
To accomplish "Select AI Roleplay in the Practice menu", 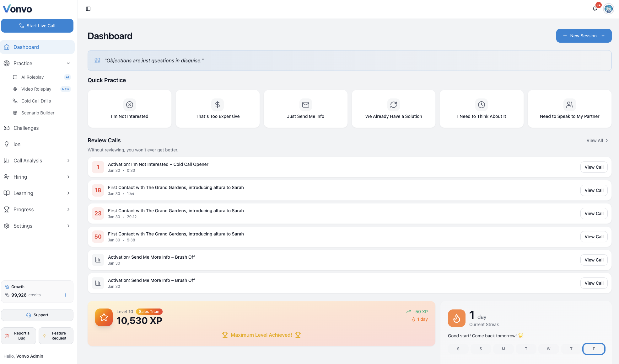I will pyautogui.click(x=33, y=77).
